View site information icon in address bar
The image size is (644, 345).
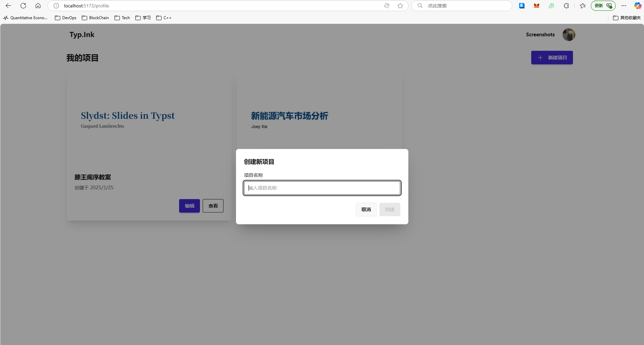[56, 6]
